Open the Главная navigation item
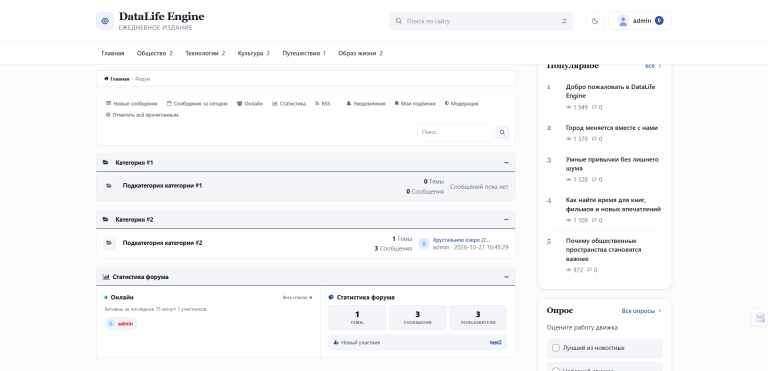The height and width of the screenshot is (371, 768). tap(113, 53)
